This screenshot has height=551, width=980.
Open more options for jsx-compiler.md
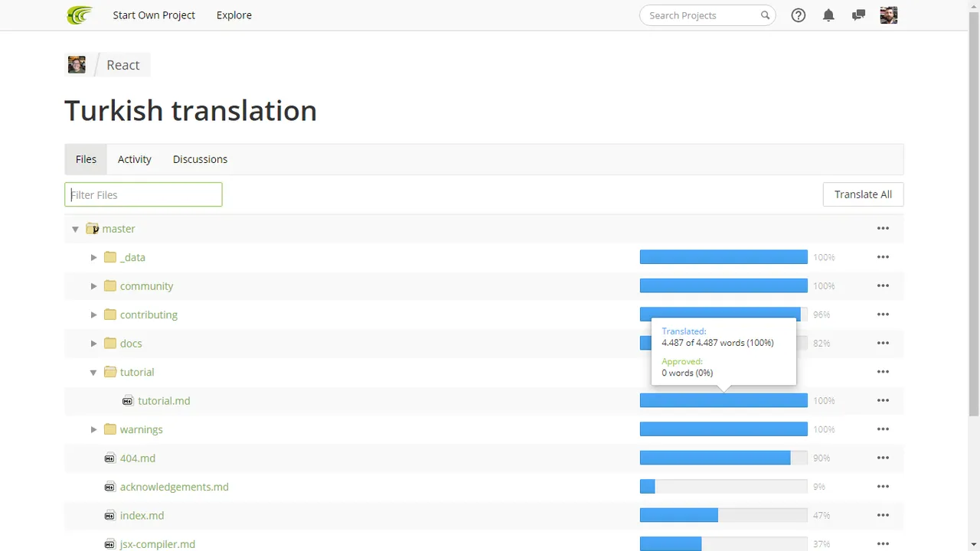(x=883, y=544)
